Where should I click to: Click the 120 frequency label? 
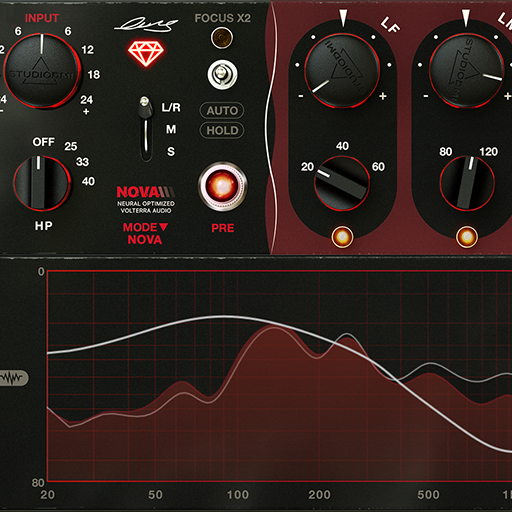coord(488,152)
